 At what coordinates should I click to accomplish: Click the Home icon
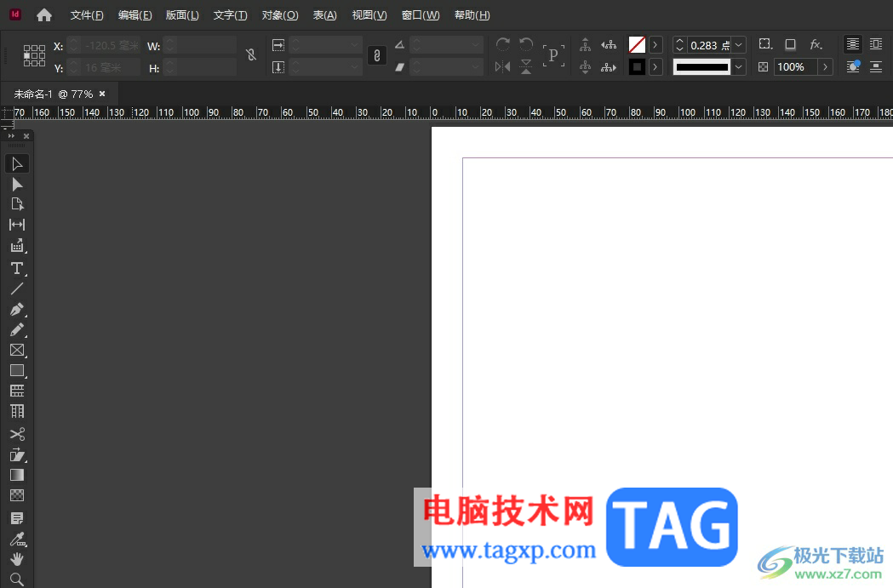point(44,15)
